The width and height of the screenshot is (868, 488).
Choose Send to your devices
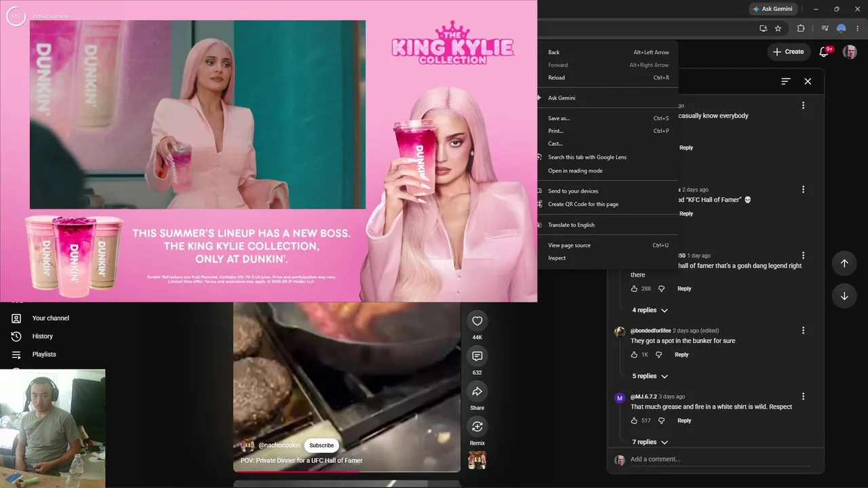point(608,191)
